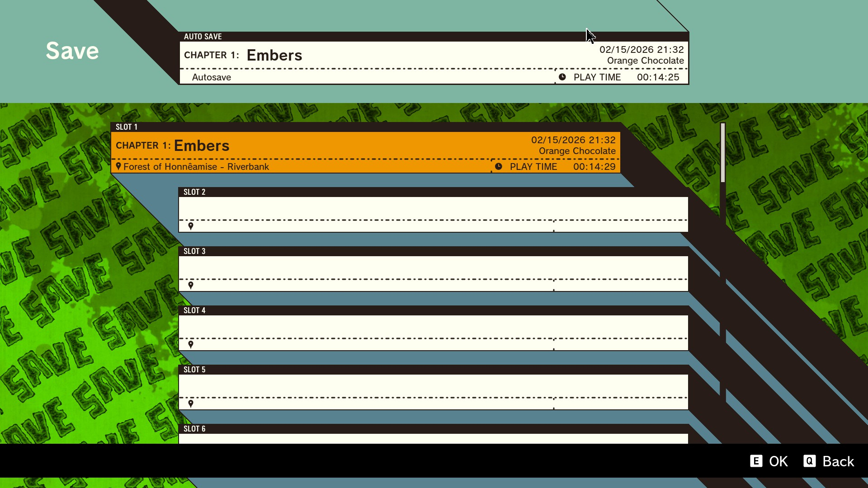Click the location pin icon in Slot 2
Image resolution: width=868 pixels, height=488 pixels.
[191, 226]
